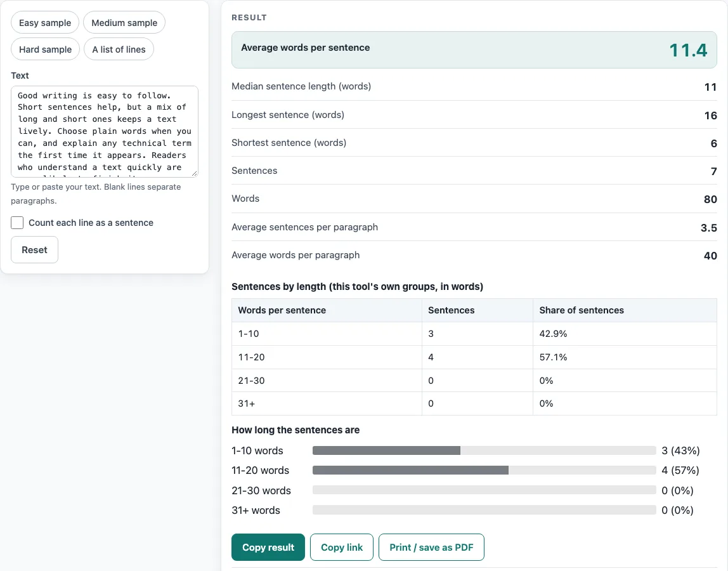The height and width of the screenshot is (571, 728).
Task: Load the Hard sample text
Action: coord(46,49)
